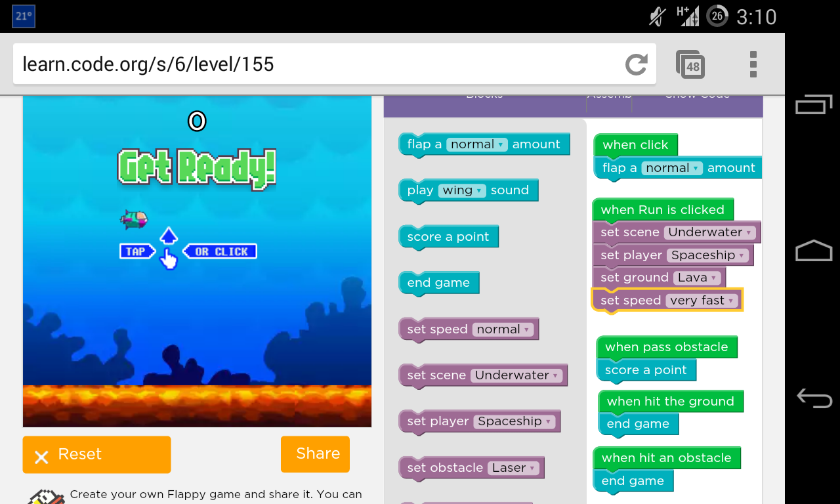Select the when click event block

[635, 145]
